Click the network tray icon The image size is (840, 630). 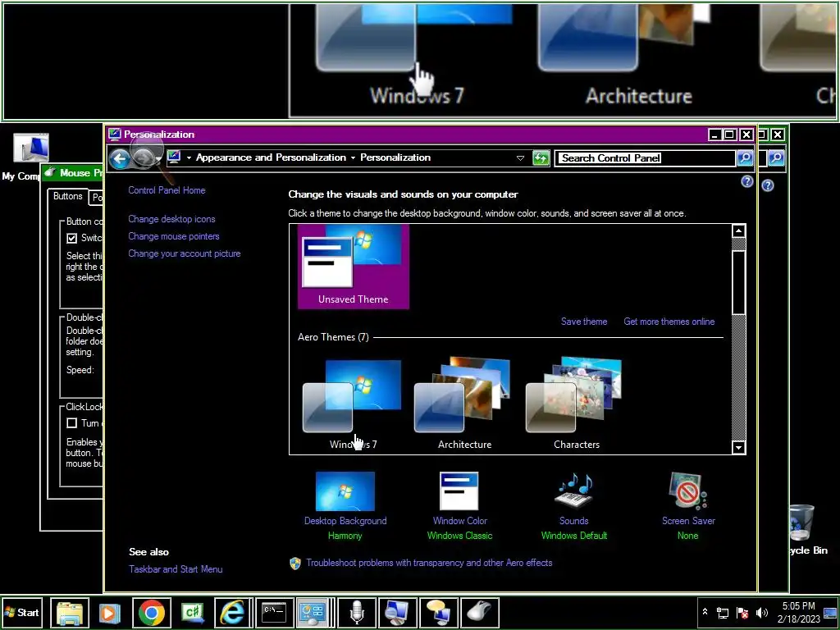pos(724,613)
